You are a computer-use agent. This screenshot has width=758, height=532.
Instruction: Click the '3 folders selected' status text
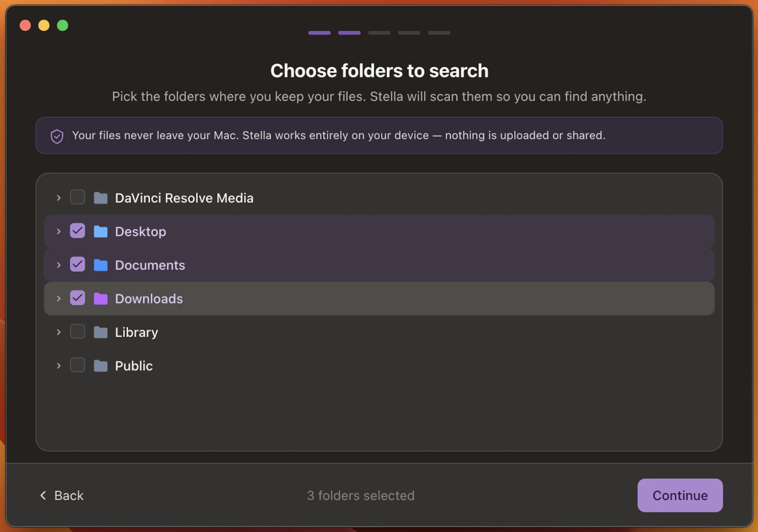tap(361, 496)
